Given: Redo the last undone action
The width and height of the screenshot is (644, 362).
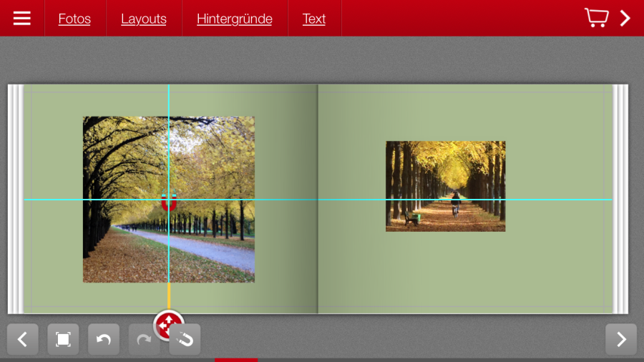Looking at the screenshot, I should 143,339.
